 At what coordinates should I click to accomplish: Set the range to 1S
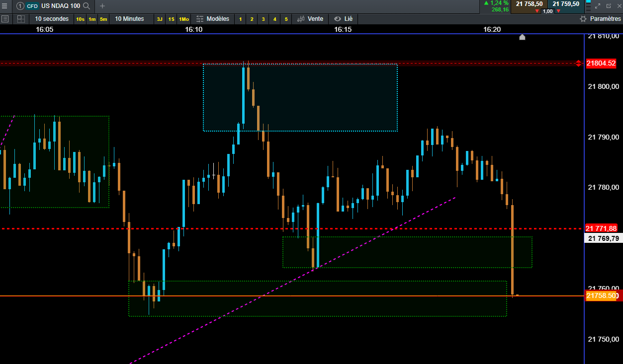(x=171, y=19)
